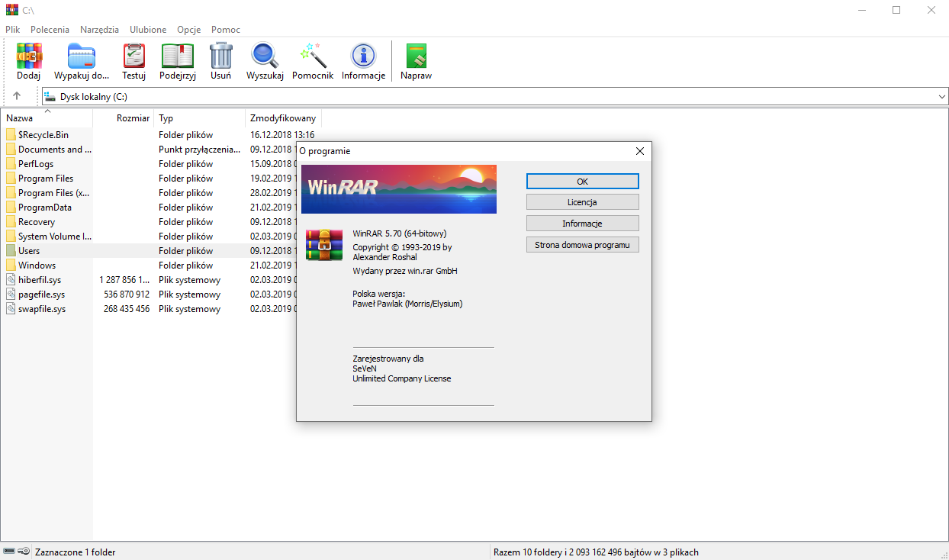This screenshot has width=949, height=560.
Task: Open the Narzędzia menu
Action: click(100, 30)
